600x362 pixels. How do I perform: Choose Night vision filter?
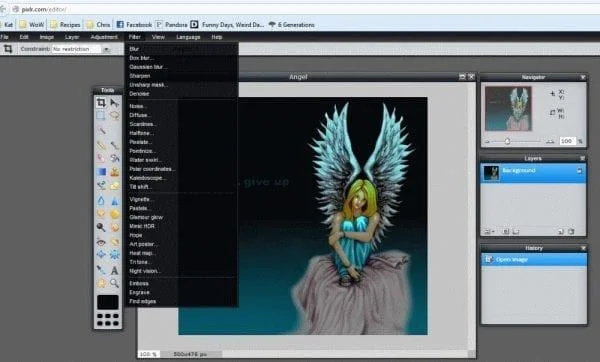(144, 271)
